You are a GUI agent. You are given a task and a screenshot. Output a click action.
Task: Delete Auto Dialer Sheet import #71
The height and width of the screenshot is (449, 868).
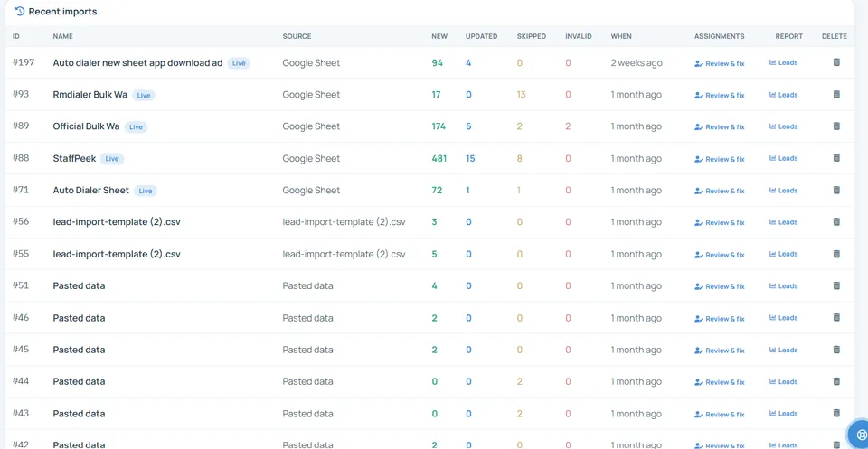836,191
